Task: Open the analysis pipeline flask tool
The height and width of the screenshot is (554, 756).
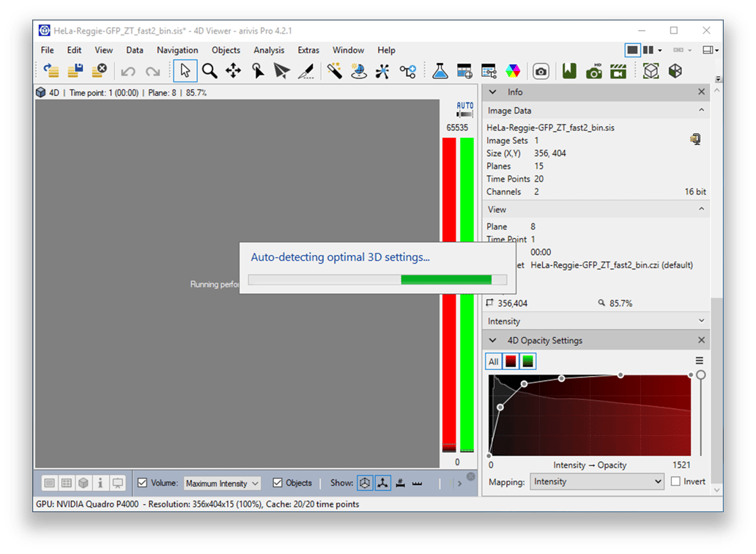Action: (x=440, y=70)
